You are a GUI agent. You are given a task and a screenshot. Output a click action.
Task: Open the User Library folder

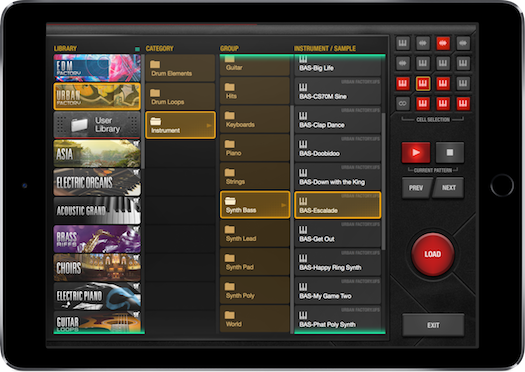[x=97, y=125]
